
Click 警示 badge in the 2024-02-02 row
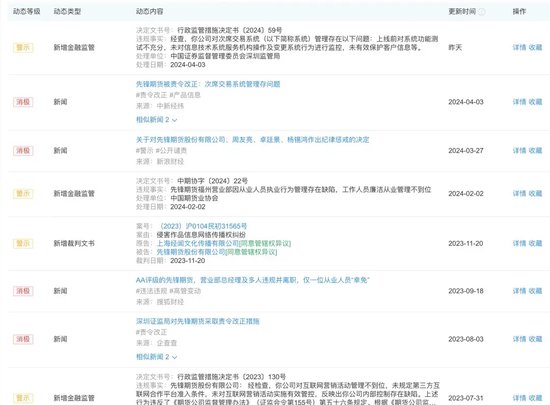coord(23,194)
